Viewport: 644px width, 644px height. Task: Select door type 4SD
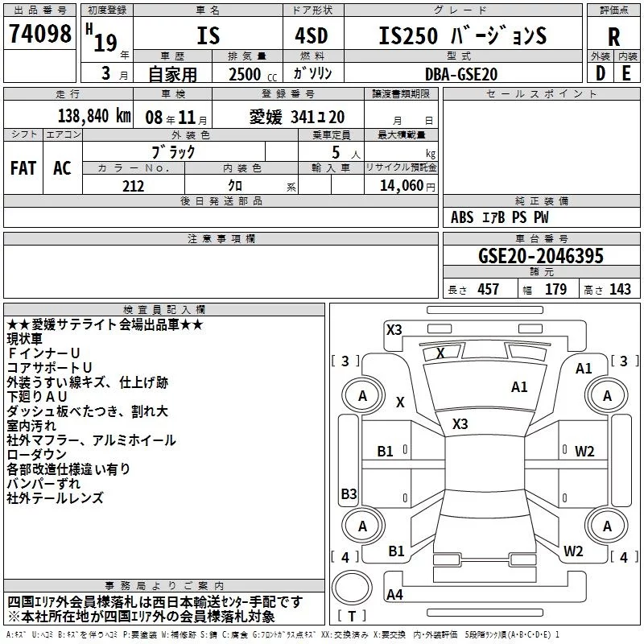click(312, 35)
